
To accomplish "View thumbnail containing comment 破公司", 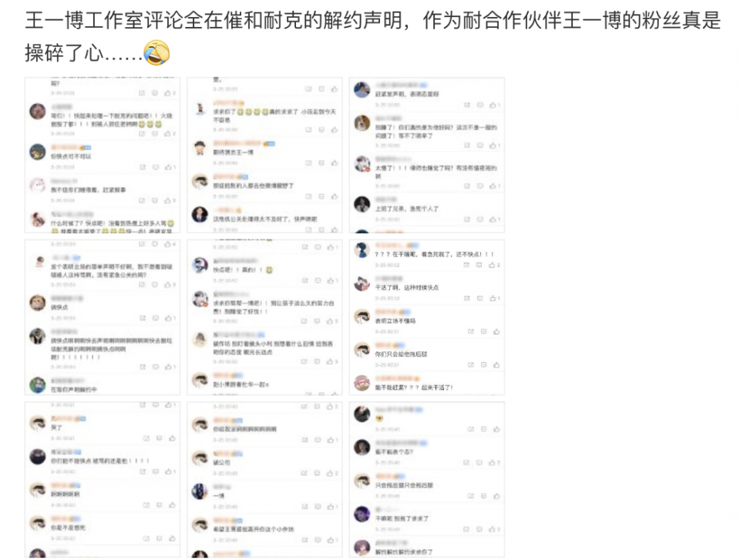I will click(x=264, y=480).
